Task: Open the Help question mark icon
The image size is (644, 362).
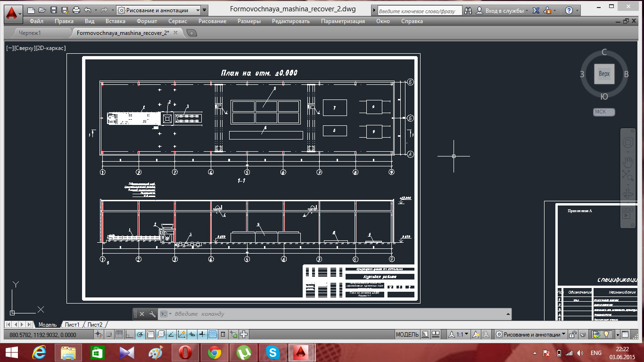Action: tap(569, 10)
